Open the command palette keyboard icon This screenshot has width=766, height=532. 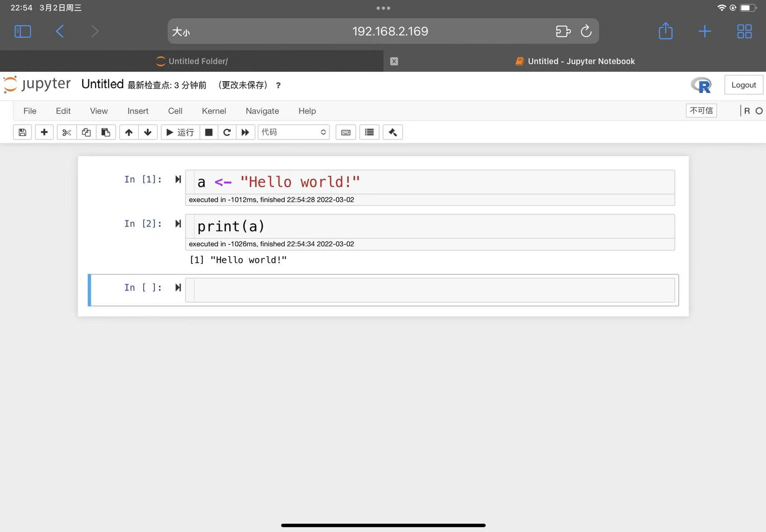pyautogui.click(x=346, y=132)
